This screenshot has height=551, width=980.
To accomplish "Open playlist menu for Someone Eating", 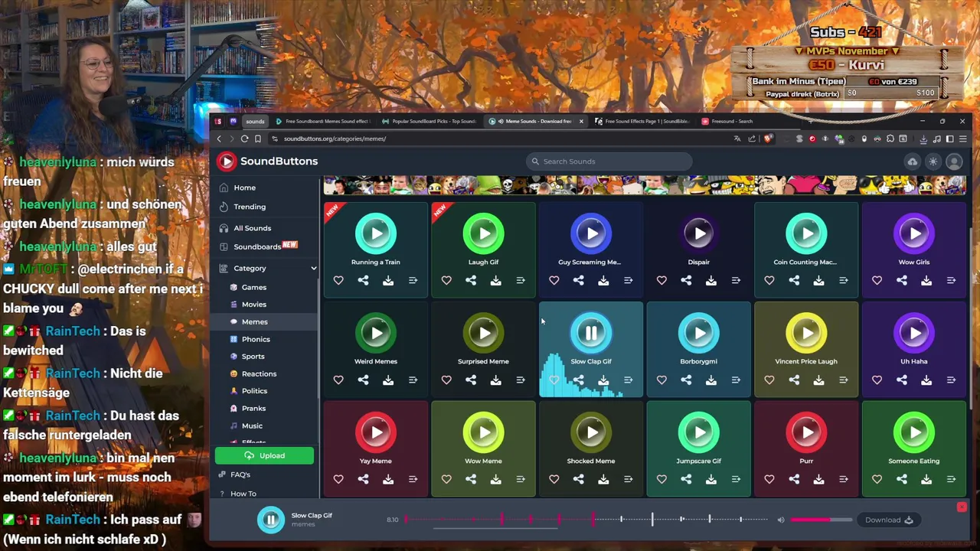I will (951, 479).
